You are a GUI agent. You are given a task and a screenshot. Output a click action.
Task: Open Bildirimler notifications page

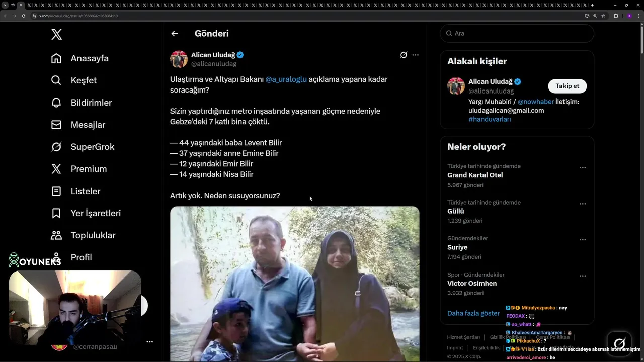tap(82, 103)
